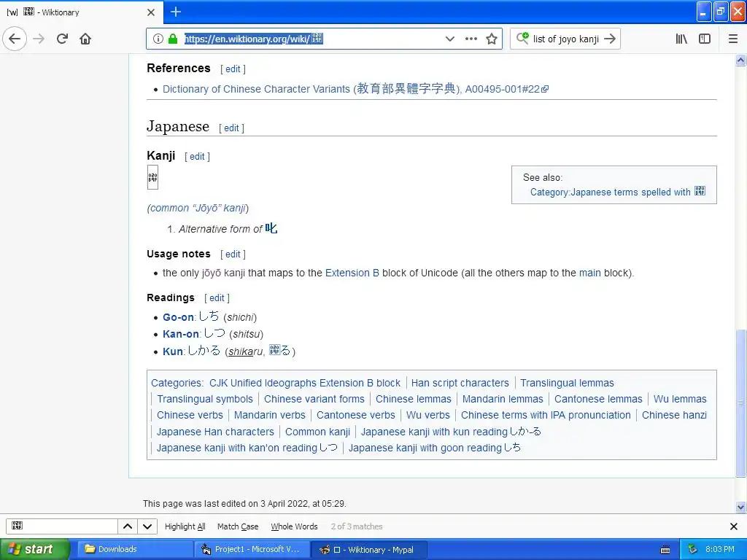Click the on-screen keyboard tray icon
This screenshot has height=560, width=747.
(665, 550)
